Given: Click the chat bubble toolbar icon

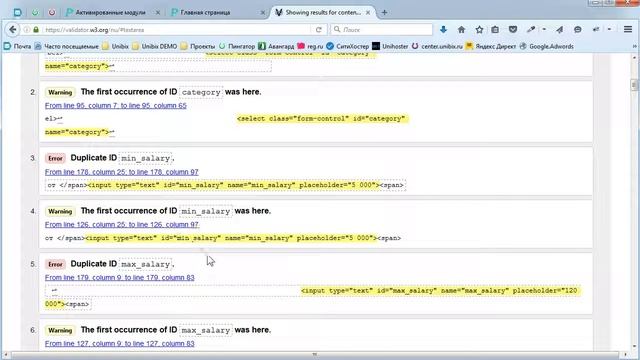Looking at the screenshot, I should pyautogui.click(x=578, y=29).
